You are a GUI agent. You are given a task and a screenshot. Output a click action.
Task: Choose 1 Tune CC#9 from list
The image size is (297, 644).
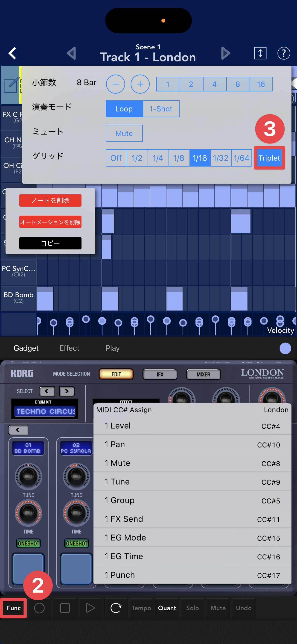[192, 481]
